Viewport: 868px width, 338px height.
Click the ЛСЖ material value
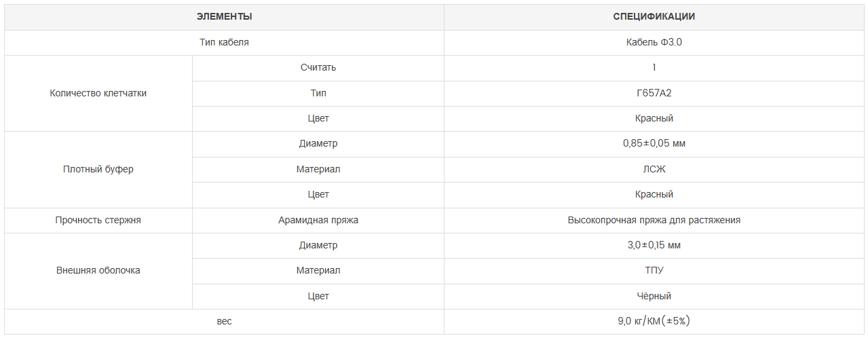tap(654, 169)
